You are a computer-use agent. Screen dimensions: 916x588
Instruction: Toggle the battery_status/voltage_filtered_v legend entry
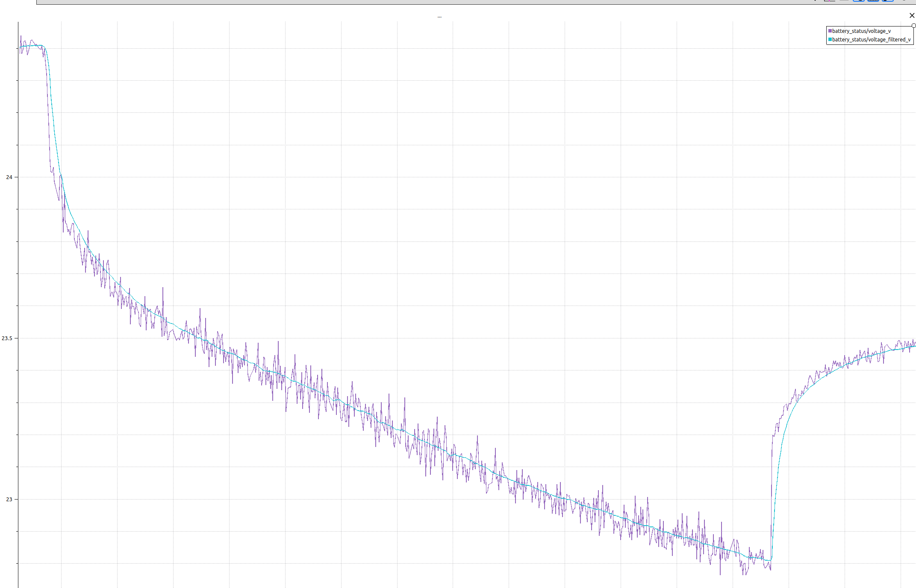871,40
